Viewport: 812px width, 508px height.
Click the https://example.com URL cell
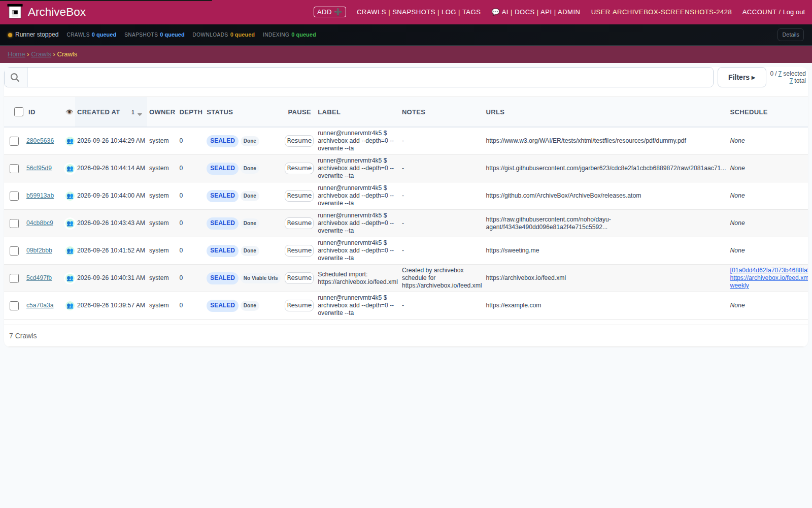514,305
